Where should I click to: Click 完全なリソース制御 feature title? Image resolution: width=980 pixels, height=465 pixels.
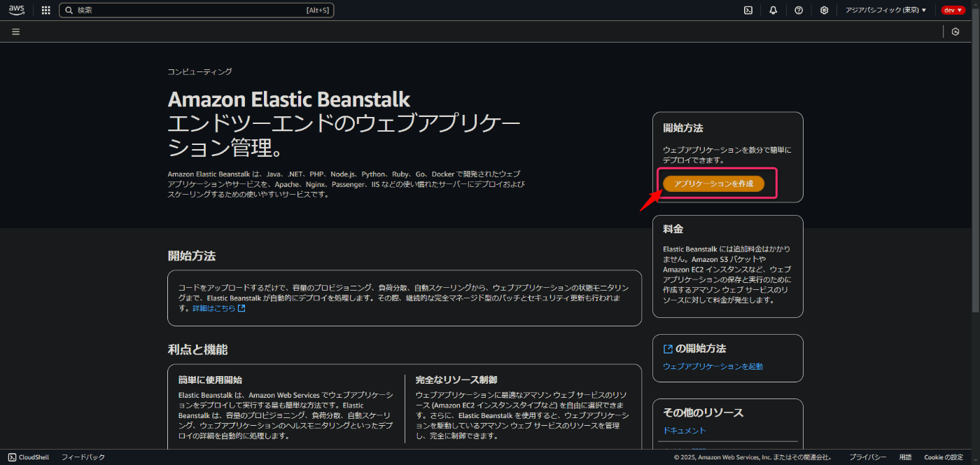[x=456, y=380]
